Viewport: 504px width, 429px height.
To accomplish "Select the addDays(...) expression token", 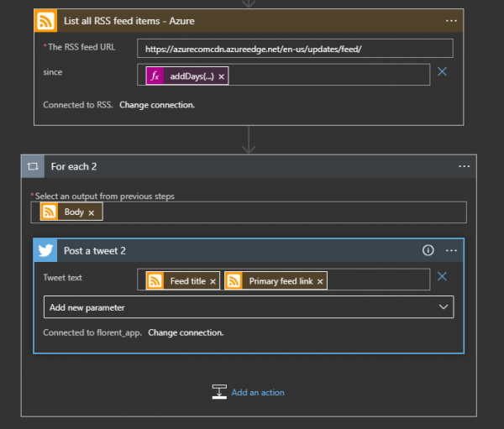I will click(187, 76).
